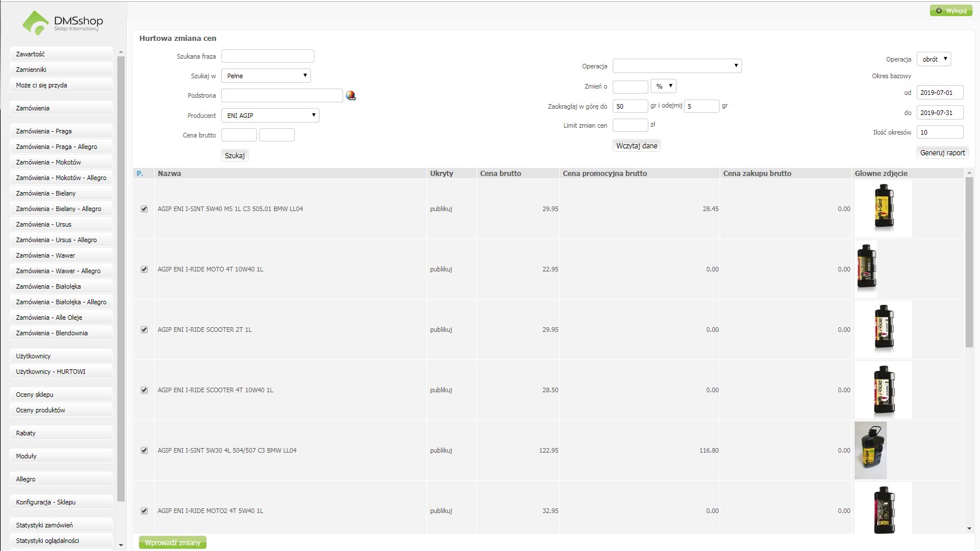Screen dimensions: 980x551
Task: Open Zamówienia - Wawer
Action: [x=61, y=255]
